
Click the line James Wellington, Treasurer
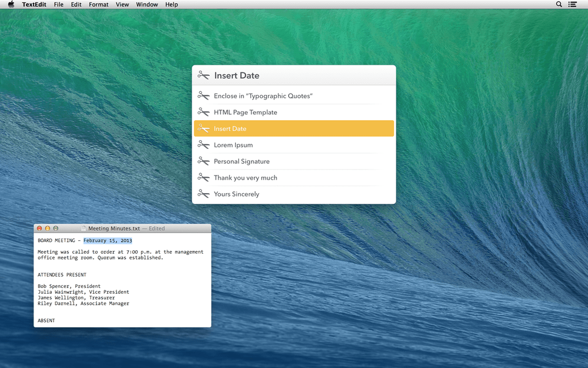click(x=76, y=298)
